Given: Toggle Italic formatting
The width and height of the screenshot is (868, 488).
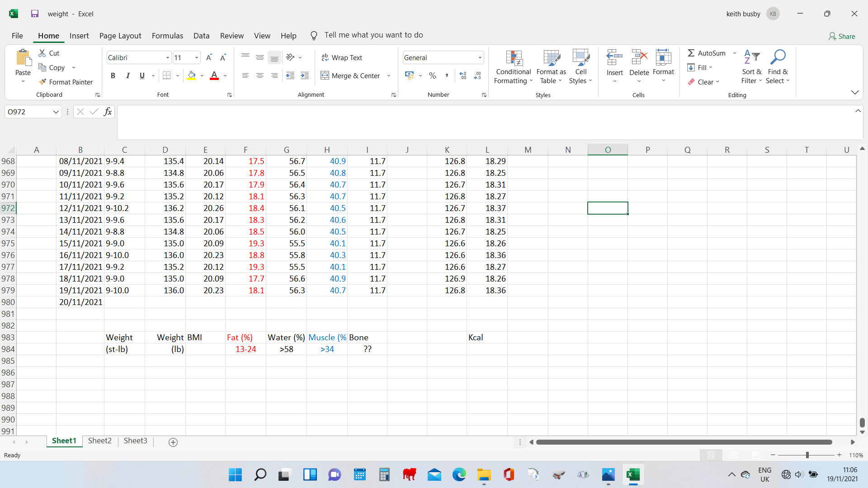Looking at the screenshot, I should pyautogui.click(x=127, y=75).
